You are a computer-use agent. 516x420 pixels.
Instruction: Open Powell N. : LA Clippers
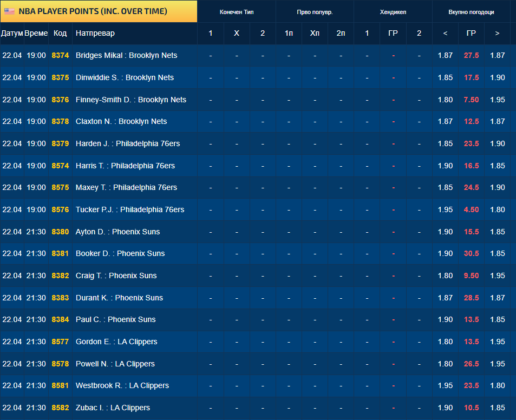tap(115, 363)
